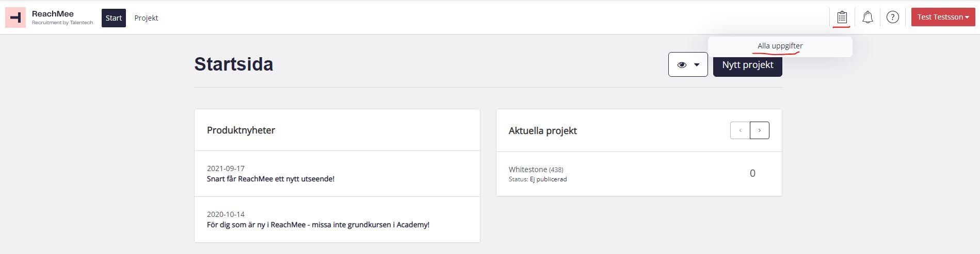Open news 'Snart får ReachMee ett nytt utseende!'
980x254 pixels.
point(270,179)
